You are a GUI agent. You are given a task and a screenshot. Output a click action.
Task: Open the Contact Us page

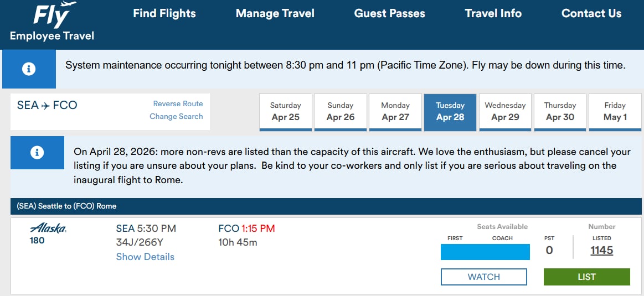click(591, 14)
